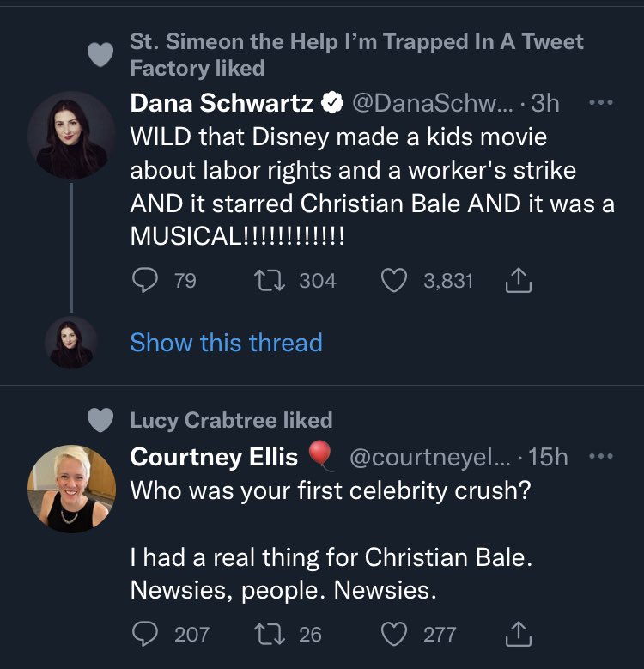Screen dimensions: 644x669
Task: Open Dana Schwartz's small thread avatar
Action: click(71, 343)
